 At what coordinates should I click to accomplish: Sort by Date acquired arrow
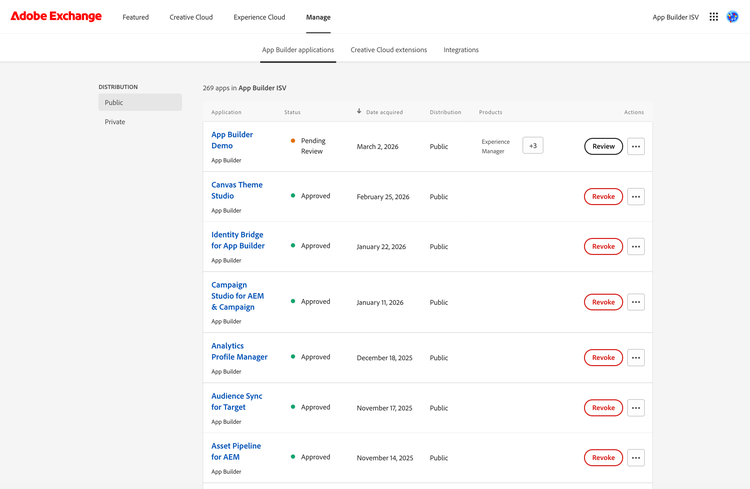tap(359, 111)
